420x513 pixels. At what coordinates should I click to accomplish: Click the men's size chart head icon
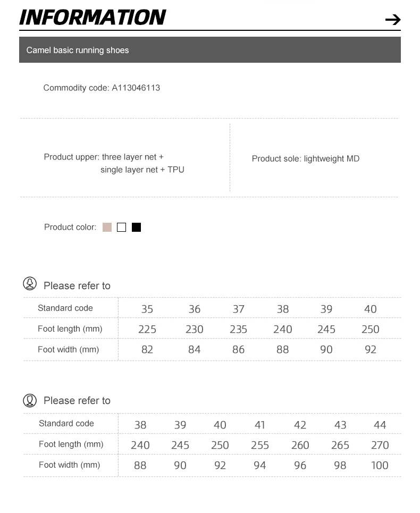click(x=30, y=400)
